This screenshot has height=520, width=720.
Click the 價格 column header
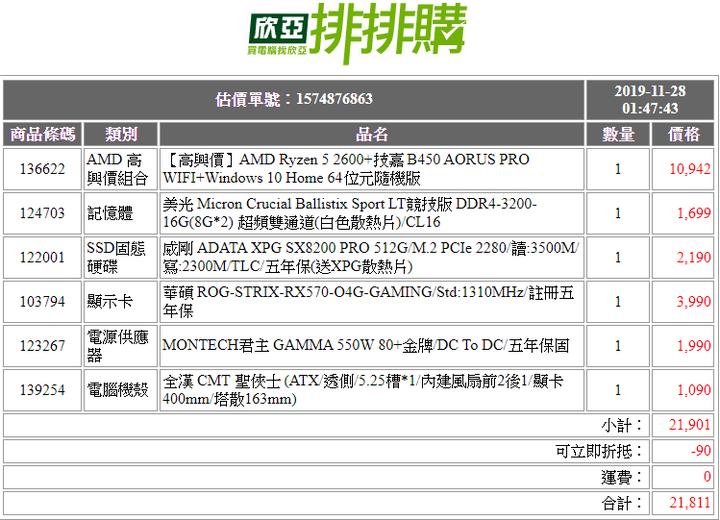point(683,134)
